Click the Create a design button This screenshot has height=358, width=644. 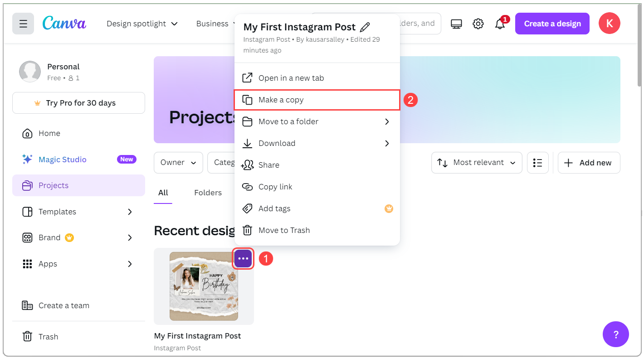coord(552,23)
